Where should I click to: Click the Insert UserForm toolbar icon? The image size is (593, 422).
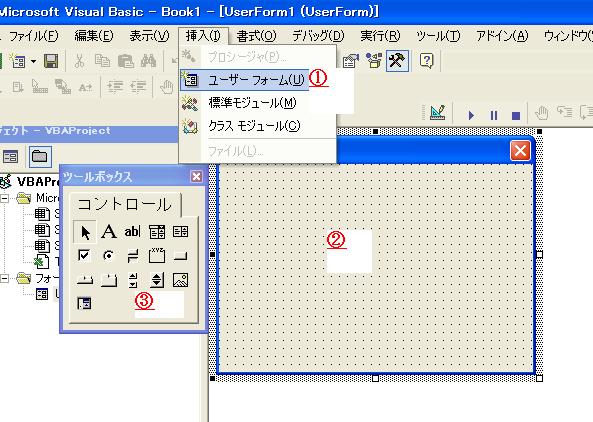point(18,61)
